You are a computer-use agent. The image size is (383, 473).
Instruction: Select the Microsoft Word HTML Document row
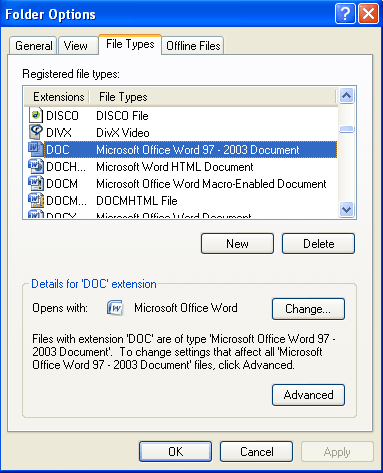(x=182, y=166)
